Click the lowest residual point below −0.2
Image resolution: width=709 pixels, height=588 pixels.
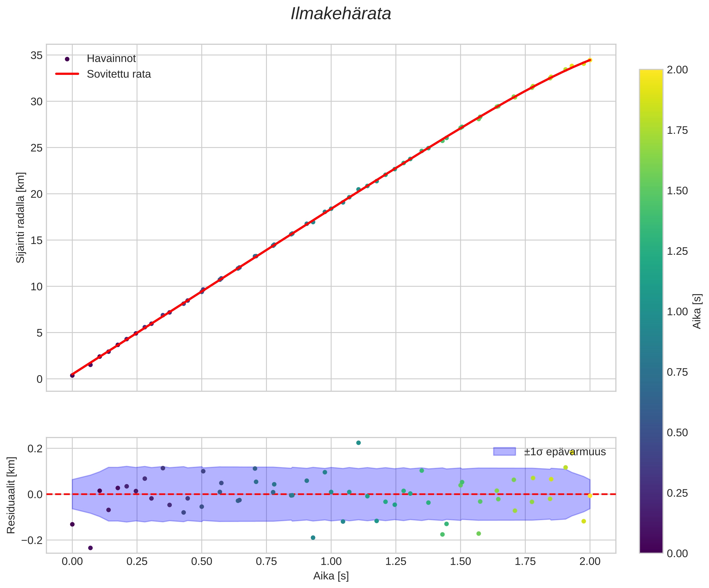pos(90,548)
